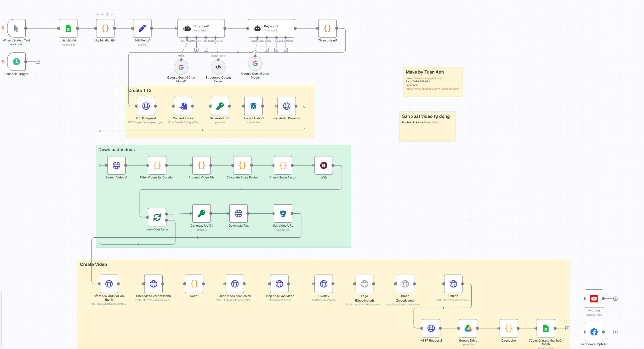Click the plus connector after Facebook Graph API
The width and height of the screenshot is (644, 349).
coord(615,332)
